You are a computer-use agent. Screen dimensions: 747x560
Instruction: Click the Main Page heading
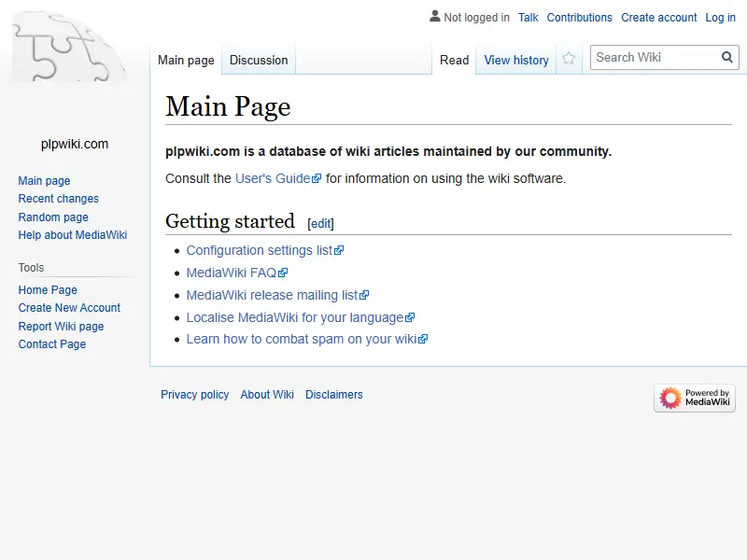(228, 106)
